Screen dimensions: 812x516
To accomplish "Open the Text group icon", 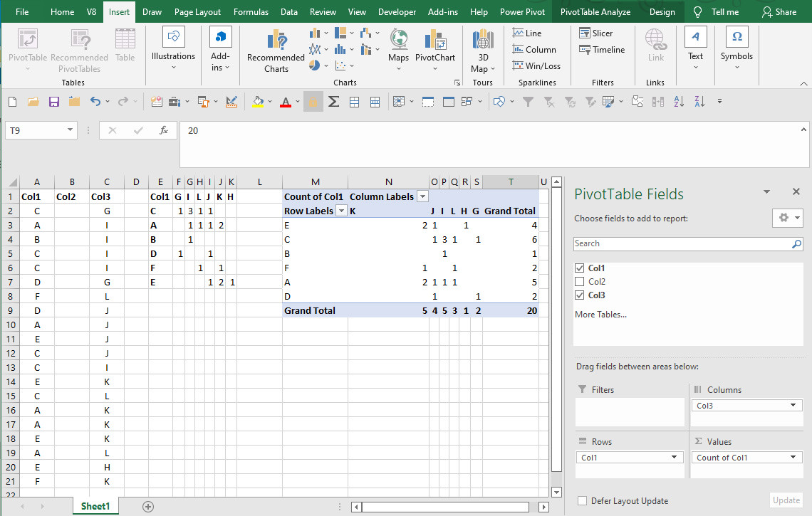I will [695, 48].
